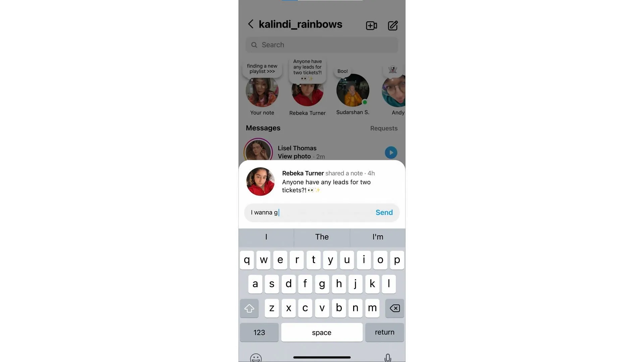Open Lisel Thomas conversation thread
The image size is (644, 362).
(x=322, y=152)
